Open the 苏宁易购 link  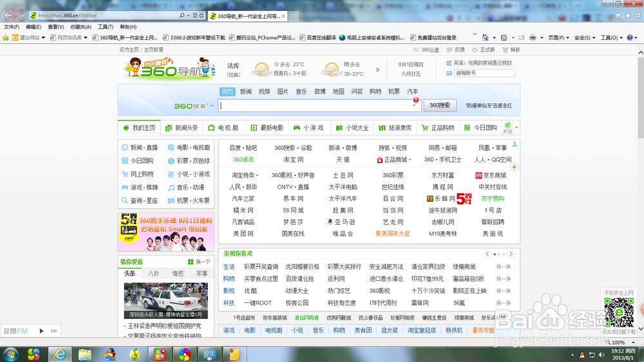click(x=493, y=198)
